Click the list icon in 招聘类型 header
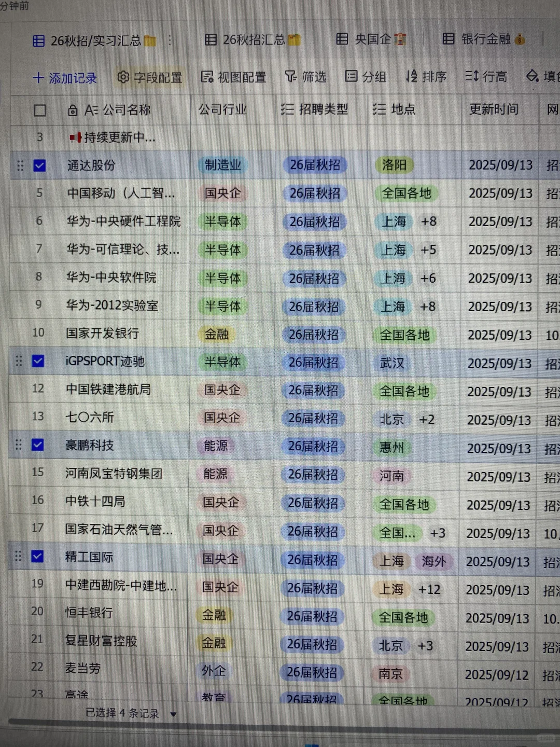This screenshot has width=560, height=747. pyautogui.click(x=287, y=109)
